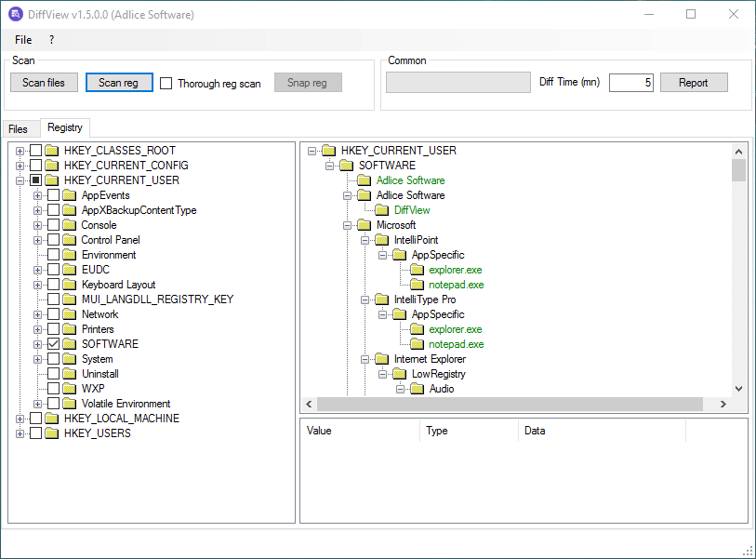Expand the HKEY_USERS tree node
756x559 pixels.
(x=20, y=433)
